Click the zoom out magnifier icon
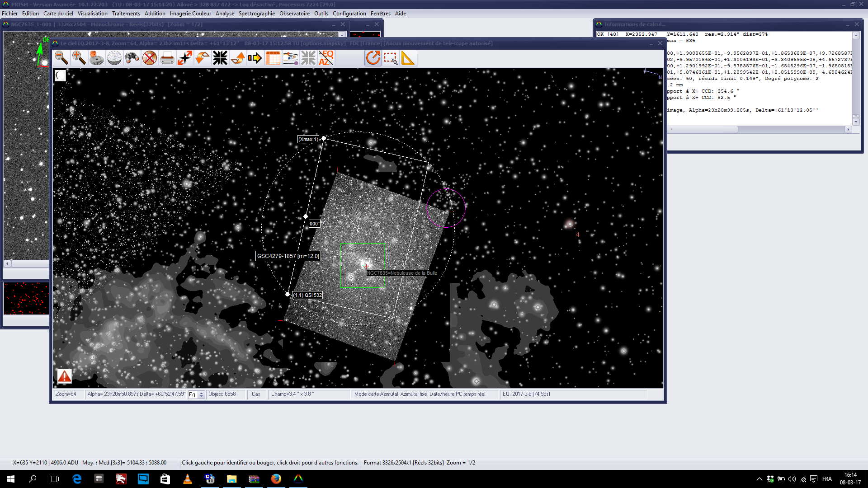 [x=61, y=58]
